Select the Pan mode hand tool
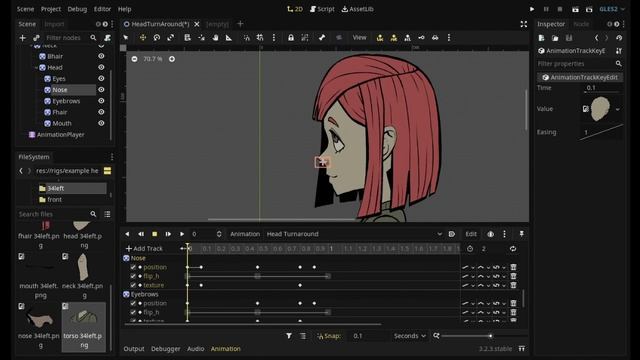The width and height of the screenshot is (640, 360). (215, 38)
